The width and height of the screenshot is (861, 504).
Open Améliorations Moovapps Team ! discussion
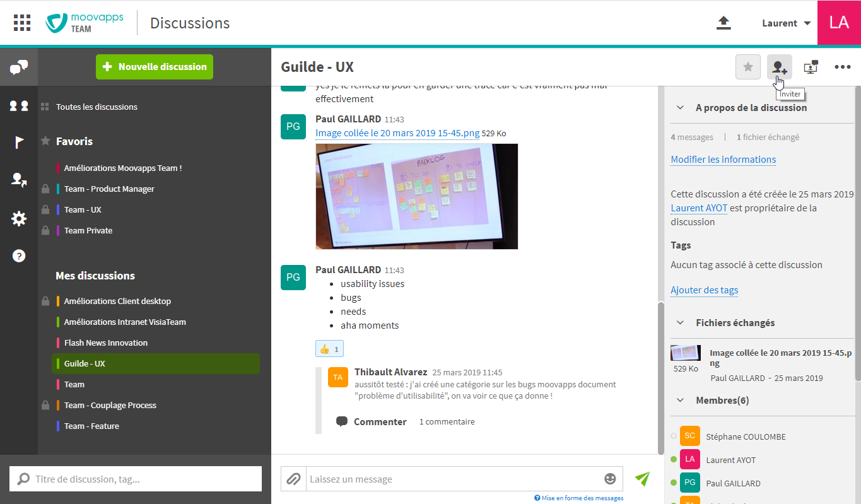coord(122,168)
